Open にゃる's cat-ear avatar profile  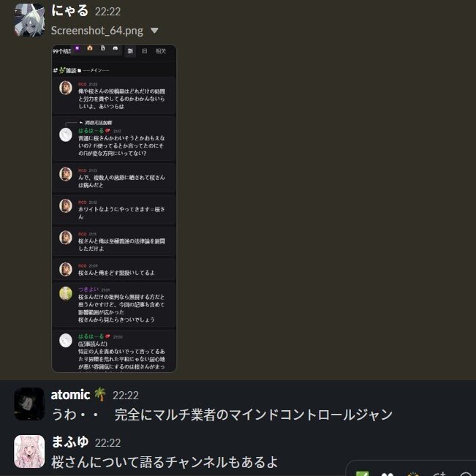[x=29, y=20]
